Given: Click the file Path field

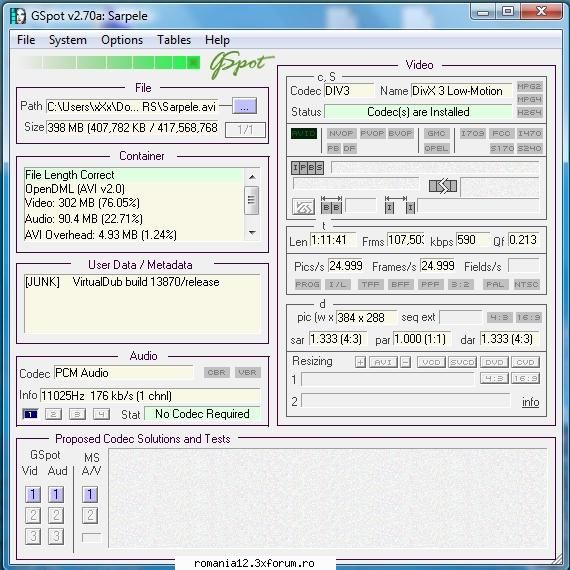Looking at the screenshot, I should click(x=132, y=107).
